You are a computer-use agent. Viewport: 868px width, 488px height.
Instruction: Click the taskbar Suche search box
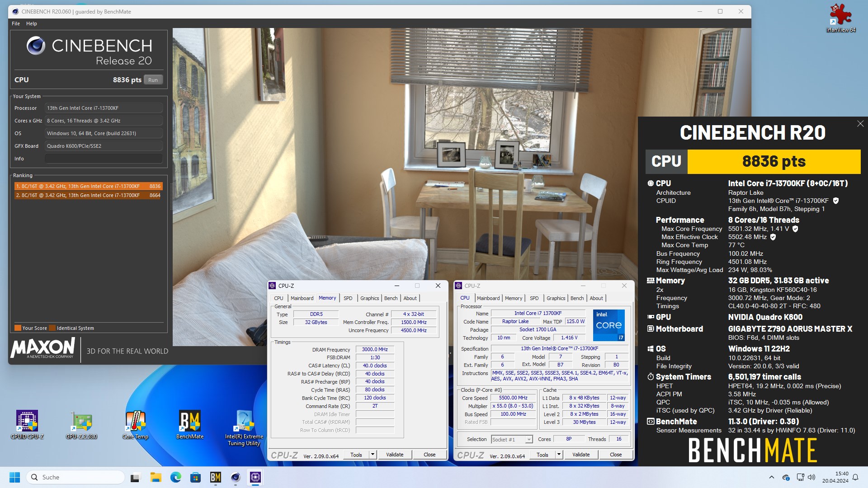coord(75,477)
